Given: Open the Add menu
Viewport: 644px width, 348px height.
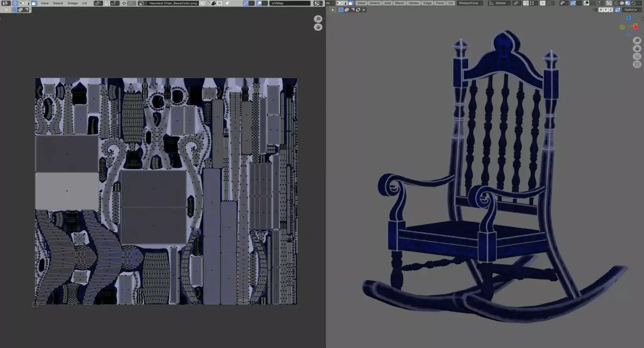Looking at the screenshot, I should pos(387,3).
